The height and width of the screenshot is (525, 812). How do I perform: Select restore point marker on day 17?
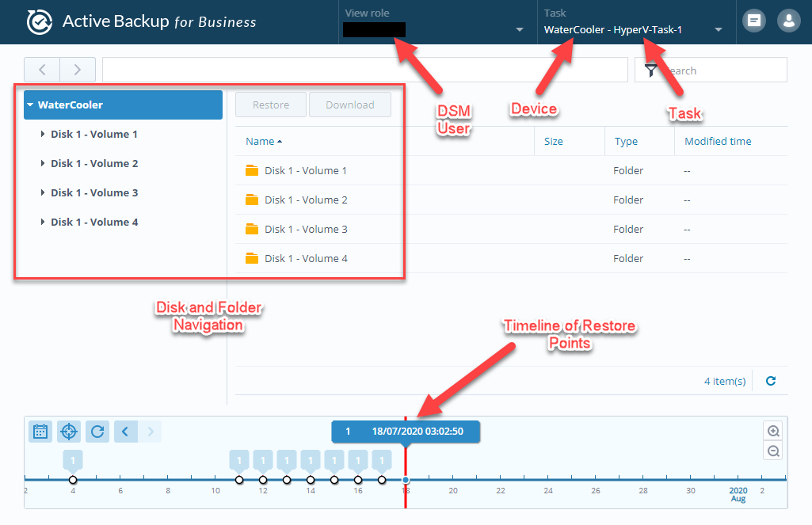pyautogui.click(x=382, y=480)
